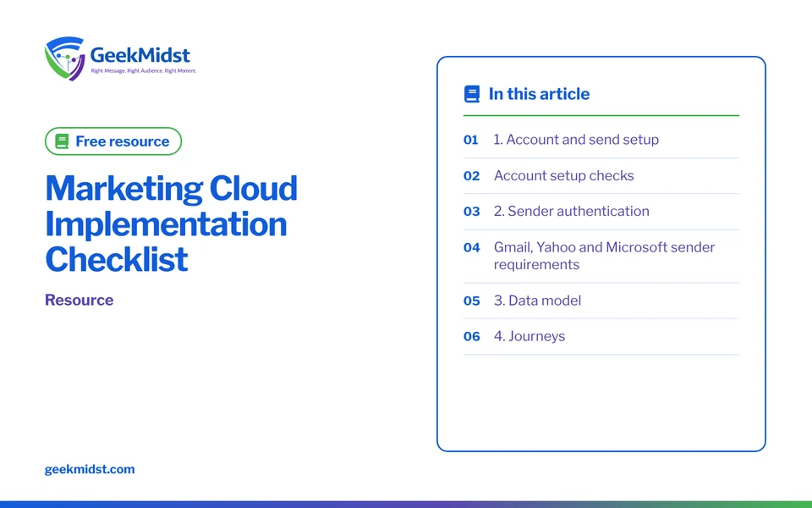Image resolution: width=812 pixels, height=508 pixels.
Task: Click the number 01 in contents list
Action: (471, 140)
